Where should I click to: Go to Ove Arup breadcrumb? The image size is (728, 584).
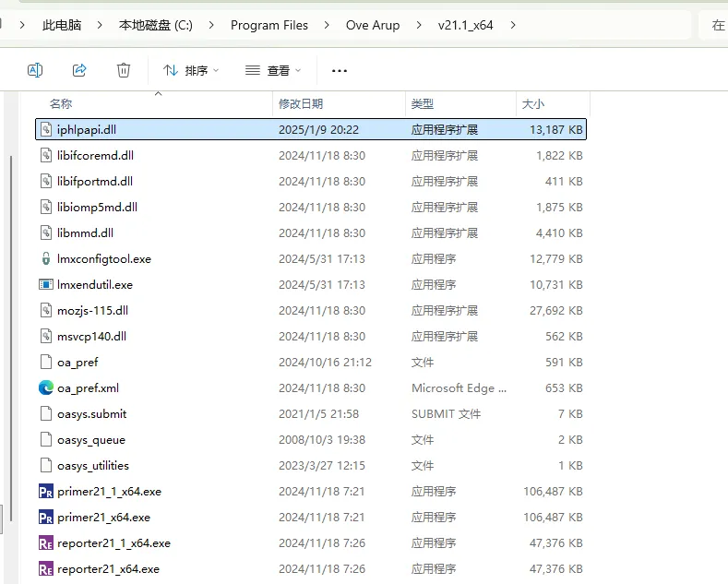[x=373, y=25]
